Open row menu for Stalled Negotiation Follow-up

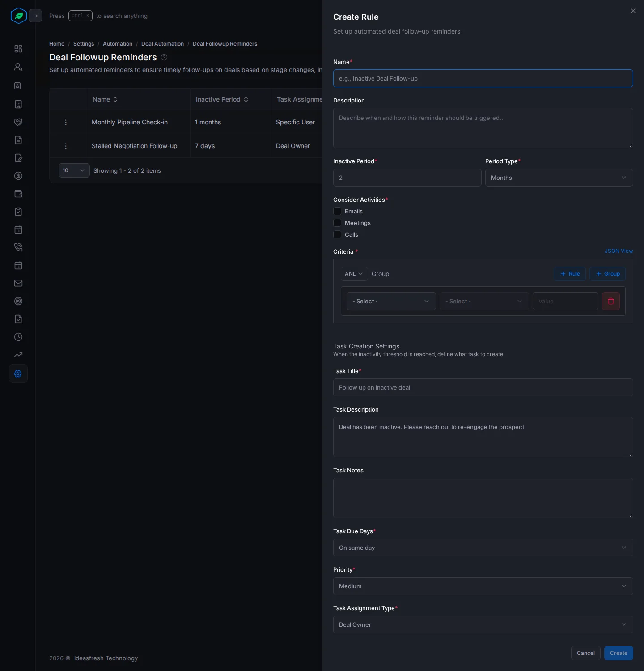[x=66, y=146]
